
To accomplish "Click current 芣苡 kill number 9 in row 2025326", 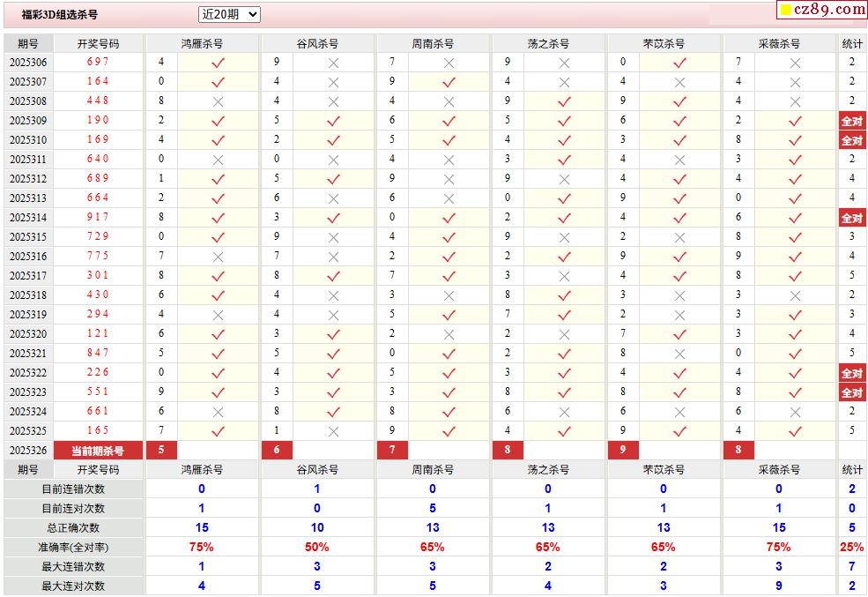I will click(x=623, y=451).
